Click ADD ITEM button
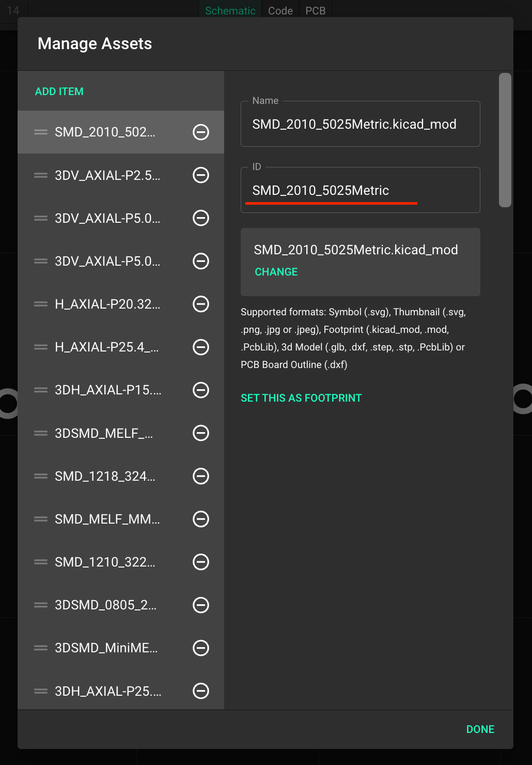The height and width of the screenshot is (765, 532). click(59, 91)
